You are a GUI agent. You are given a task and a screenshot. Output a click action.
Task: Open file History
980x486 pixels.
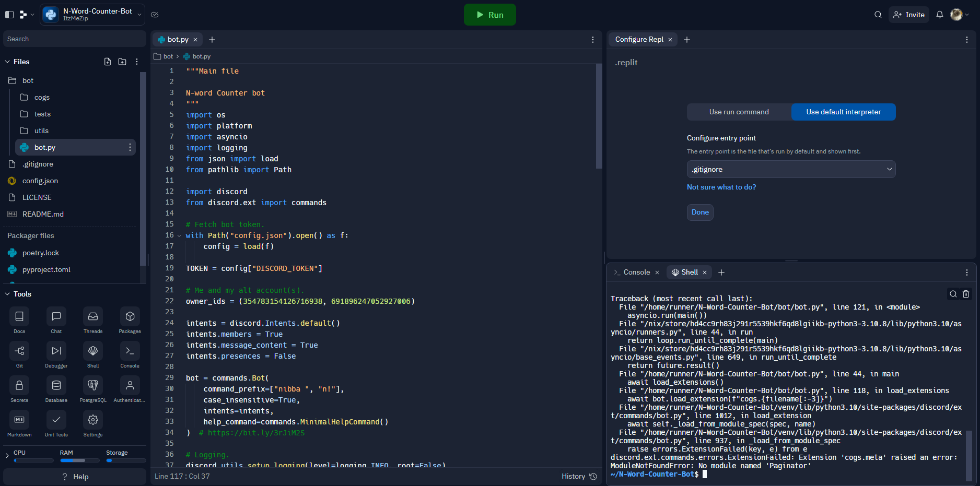[579, 476]
